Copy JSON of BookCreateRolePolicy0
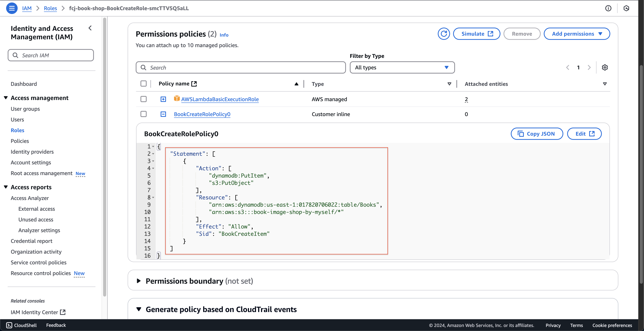 pos(537,134)
